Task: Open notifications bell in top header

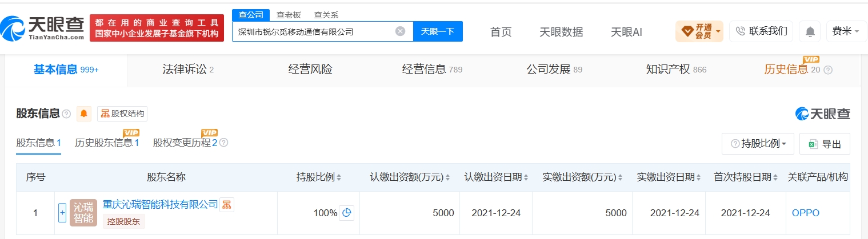Action: (810, 31)
